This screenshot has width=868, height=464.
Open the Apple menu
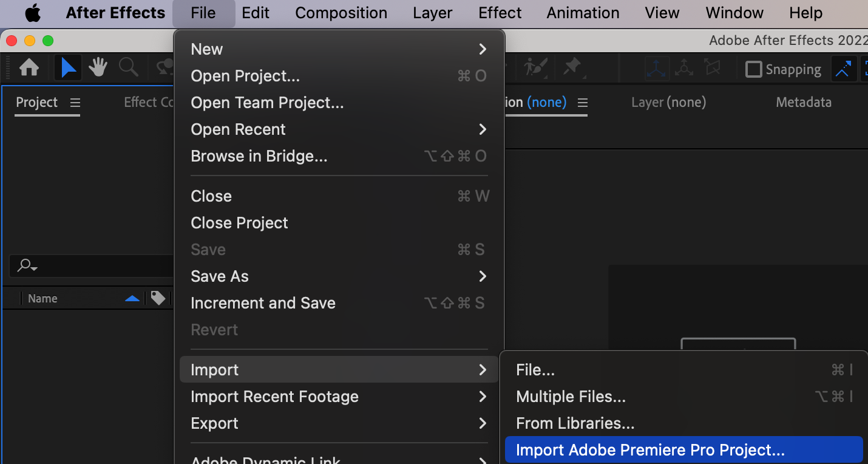click(32, 13)
